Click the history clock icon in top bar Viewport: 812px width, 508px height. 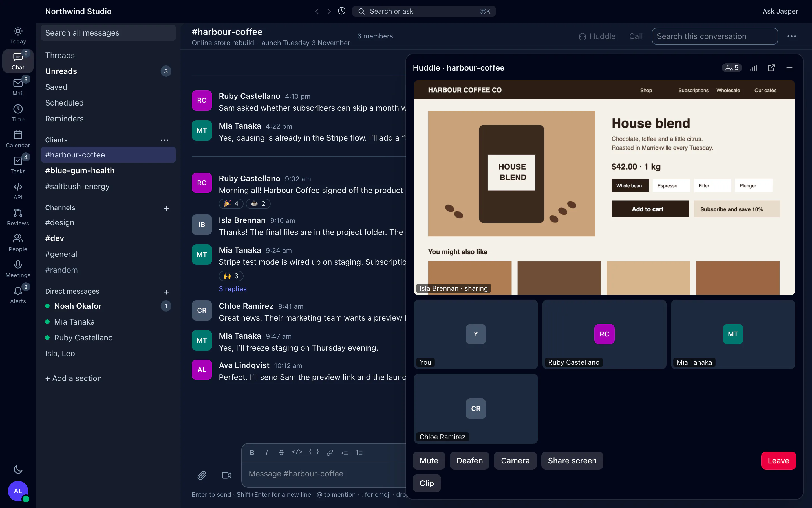coord(342,11)
